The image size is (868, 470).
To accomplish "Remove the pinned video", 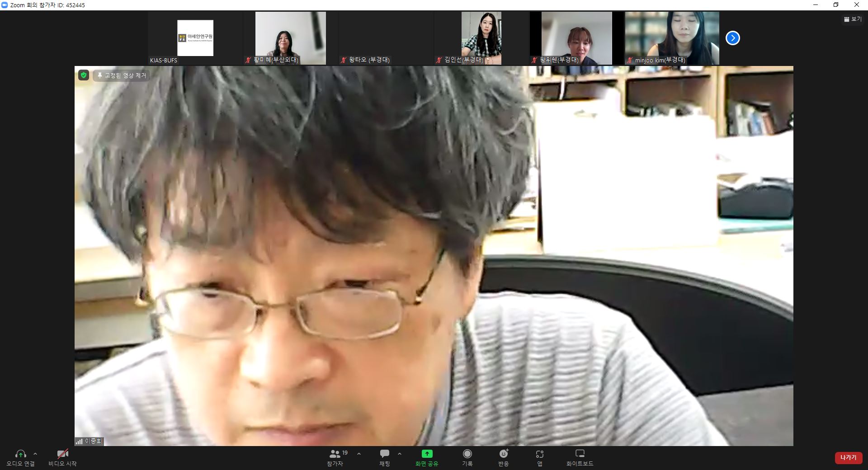I will pyautogui.click(x=121, y=75).
